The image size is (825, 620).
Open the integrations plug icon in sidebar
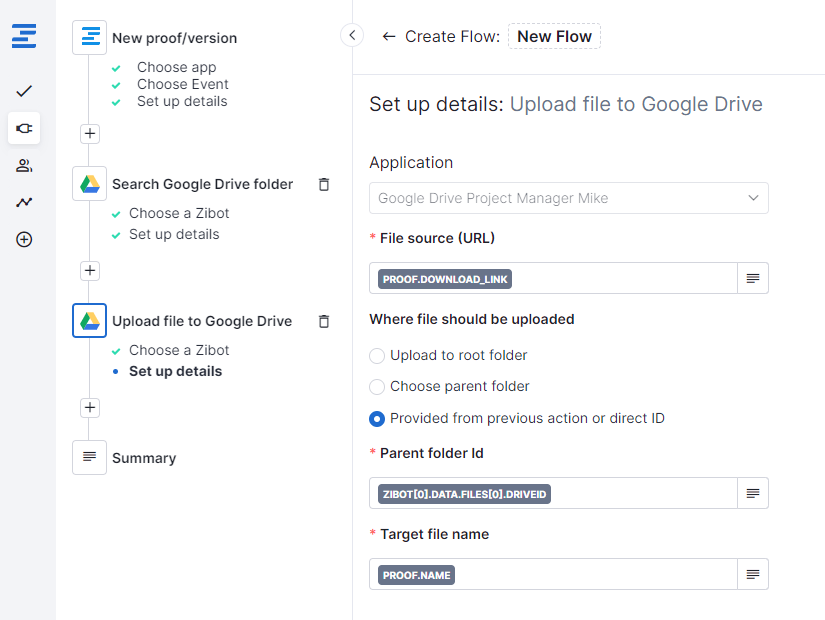[x=24, y=128]
